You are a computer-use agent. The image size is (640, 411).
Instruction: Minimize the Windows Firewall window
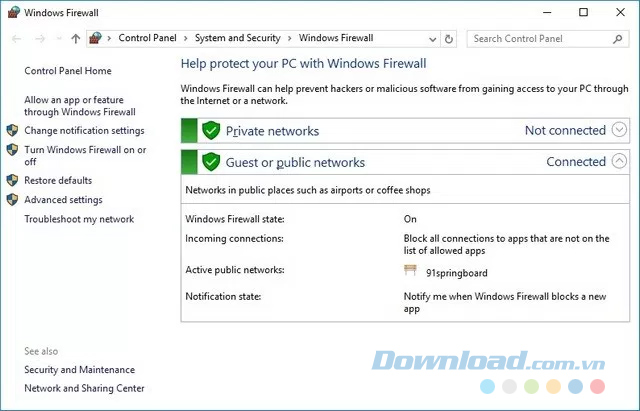547,13
